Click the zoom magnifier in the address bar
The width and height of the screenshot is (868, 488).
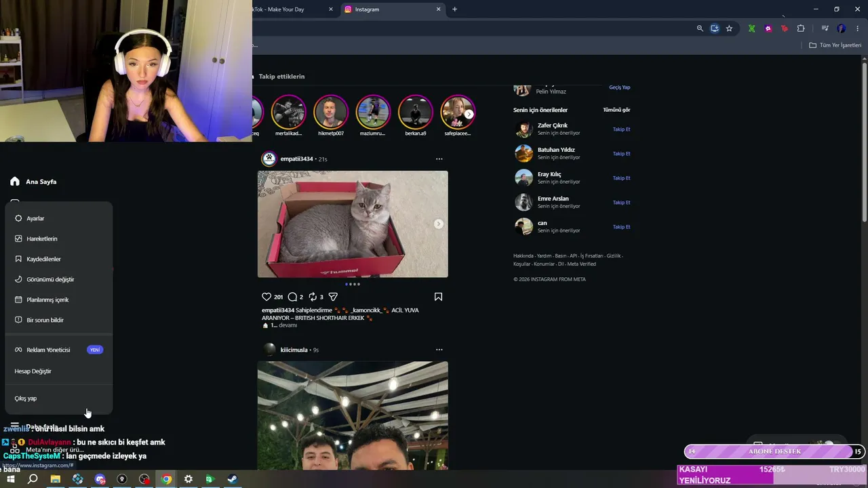coord(700,28)
